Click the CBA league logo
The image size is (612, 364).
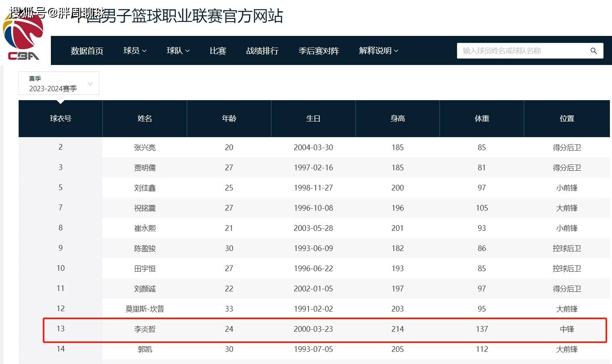click(x=23, y=37)
